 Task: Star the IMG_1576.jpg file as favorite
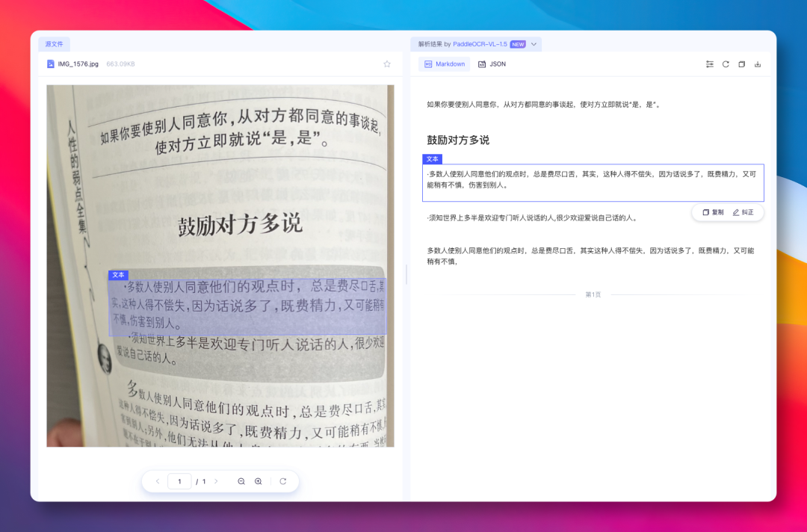point(387,64)
